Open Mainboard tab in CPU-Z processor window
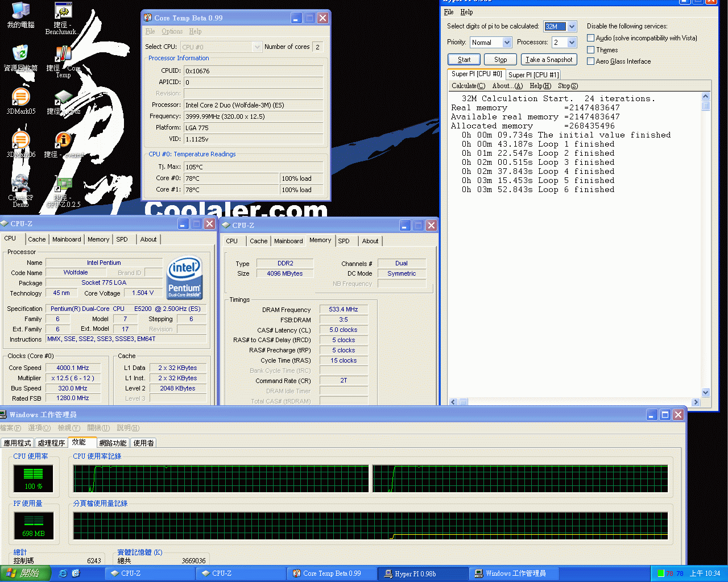This screenshot has width=728, height=582. click(x=67, y=239)
